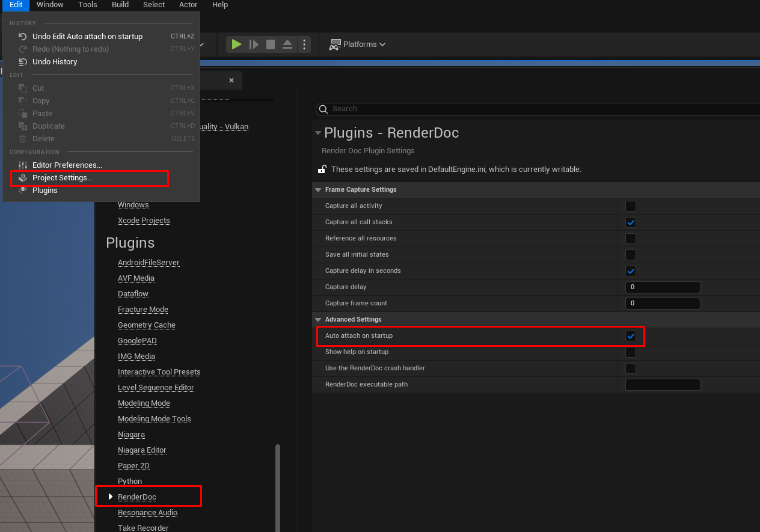Viewport: 760px width, 532px height.
Task: Click the Stop playback square icon
Action: coord(271,44)
